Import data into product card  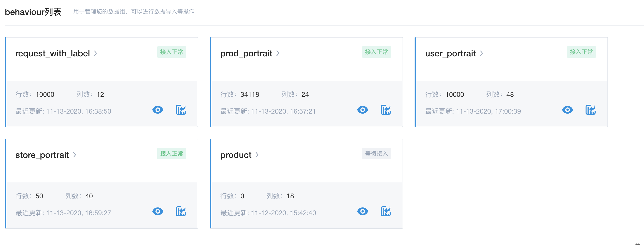386,212
